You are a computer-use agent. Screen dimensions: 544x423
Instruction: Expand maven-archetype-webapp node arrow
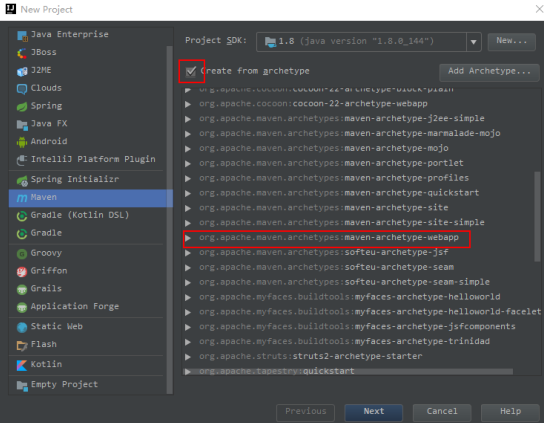pyautogui.click(x=188, y=238)
